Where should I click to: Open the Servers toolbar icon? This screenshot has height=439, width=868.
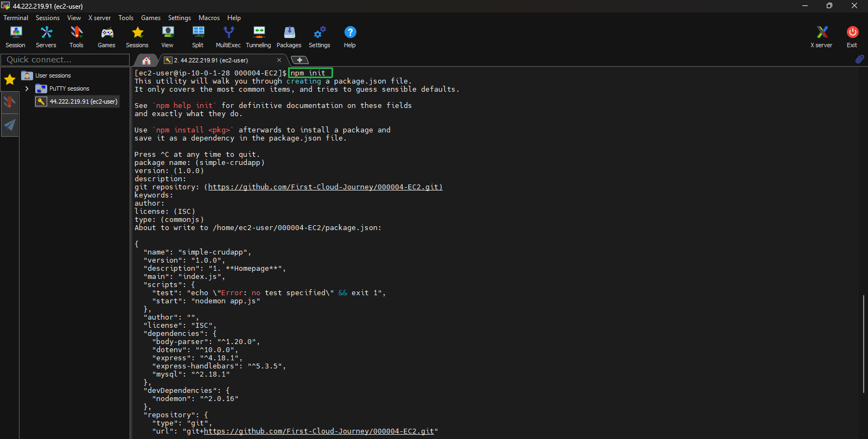coord(46,37)
